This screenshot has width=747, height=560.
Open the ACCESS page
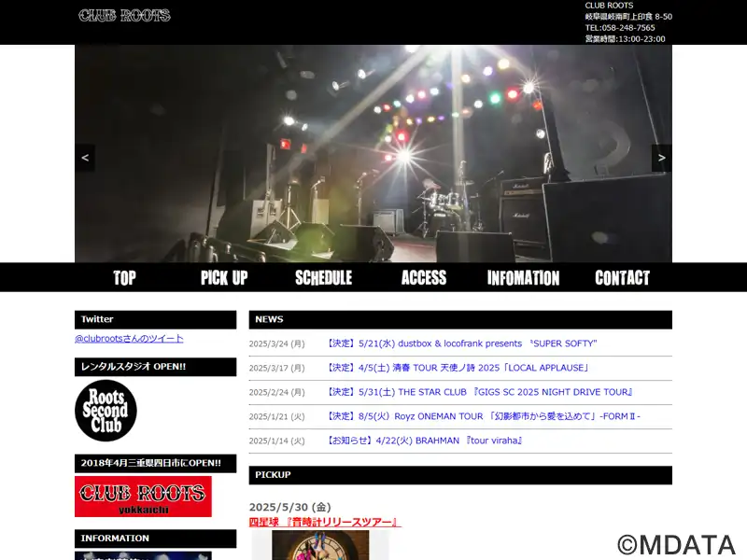click(424, 277)
